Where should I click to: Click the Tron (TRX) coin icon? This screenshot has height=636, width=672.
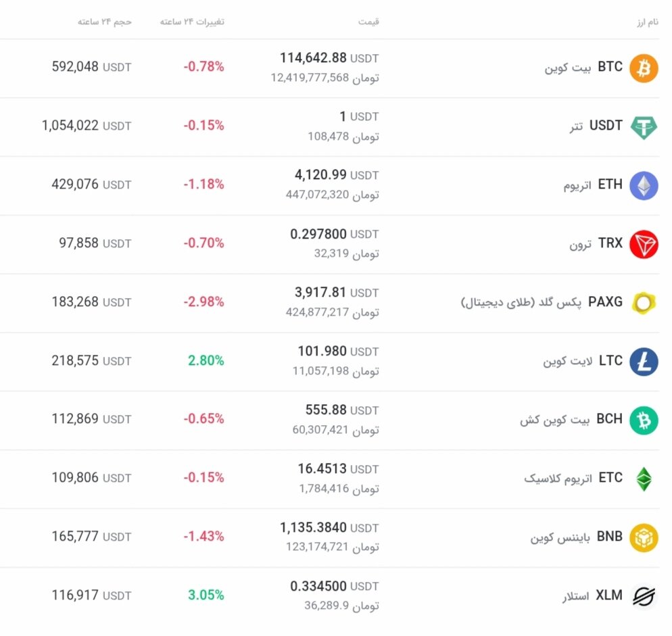point(643,244)
